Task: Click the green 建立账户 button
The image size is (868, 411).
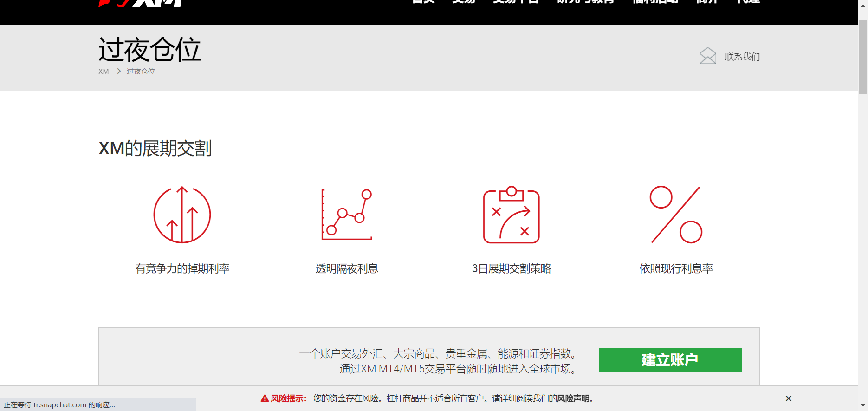Action: click(670, 360)
